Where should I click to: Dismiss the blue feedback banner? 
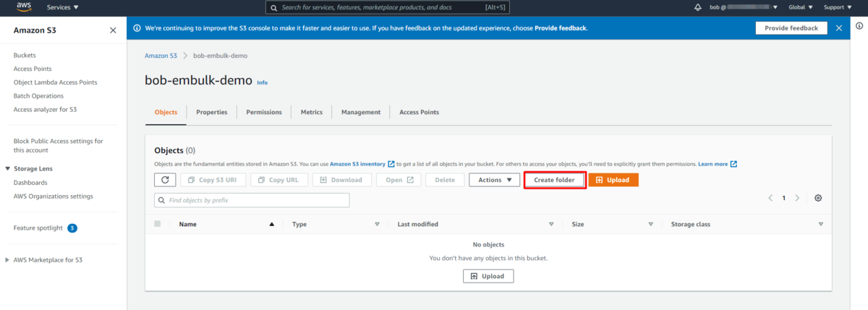[839, 28]
